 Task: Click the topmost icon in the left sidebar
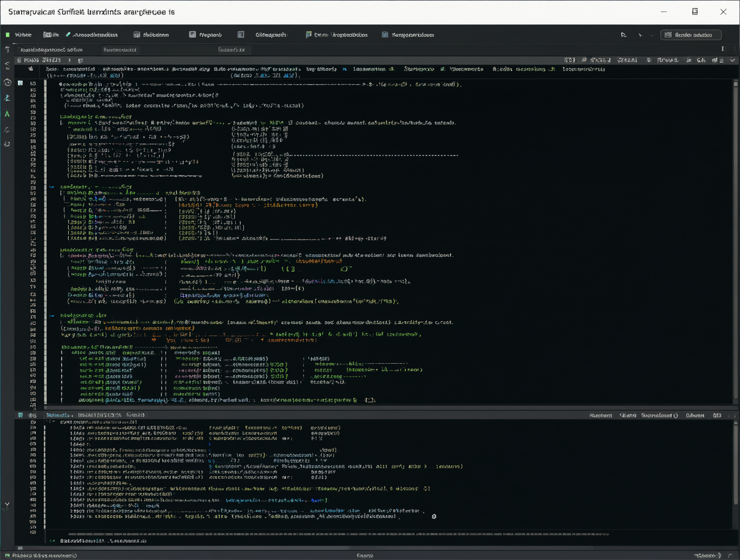7,49
